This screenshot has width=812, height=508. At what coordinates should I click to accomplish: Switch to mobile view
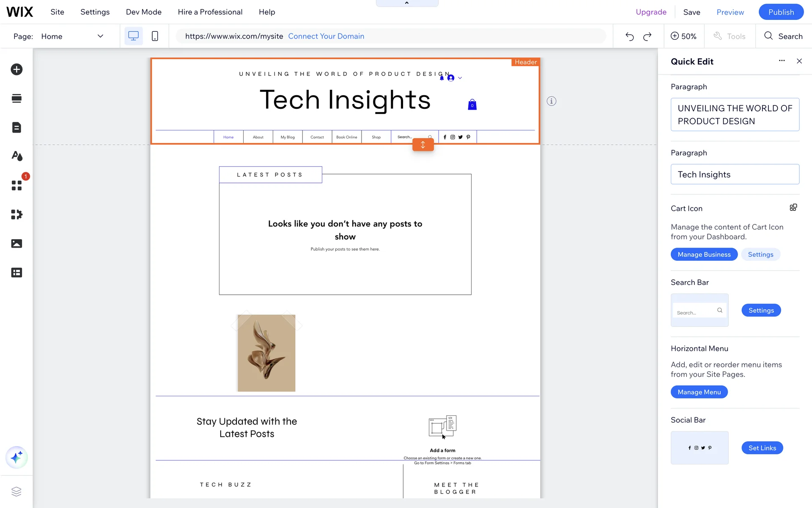(x=155, y=36)
